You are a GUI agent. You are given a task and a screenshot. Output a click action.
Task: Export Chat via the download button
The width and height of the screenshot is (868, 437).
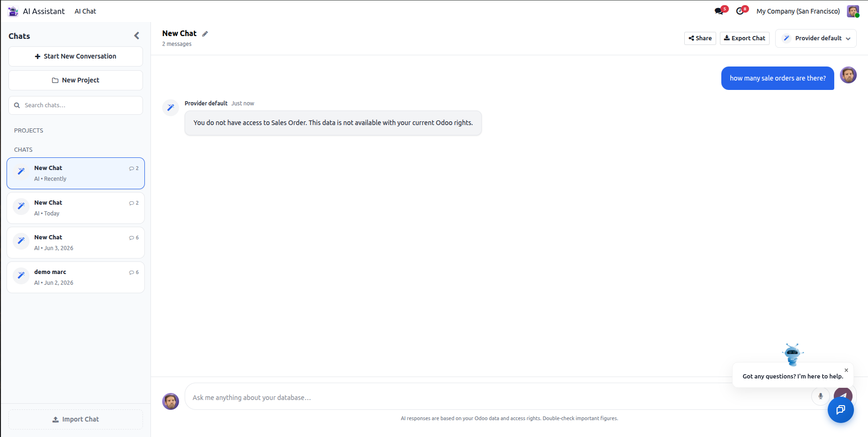pos(744,38)
